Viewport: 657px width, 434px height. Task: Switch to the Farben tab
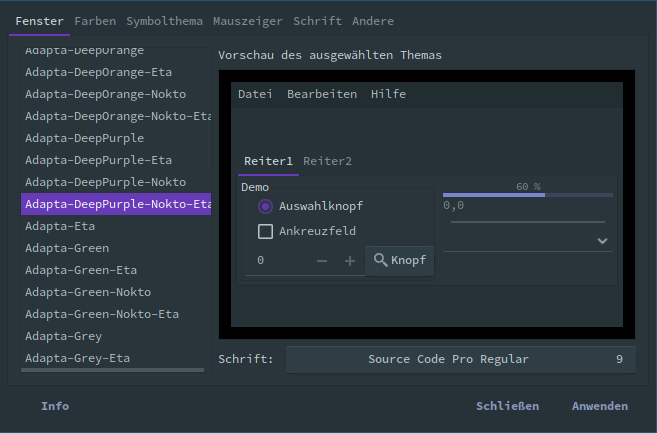(95, 21)
